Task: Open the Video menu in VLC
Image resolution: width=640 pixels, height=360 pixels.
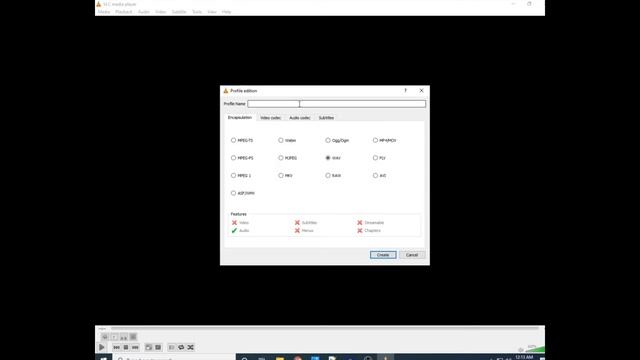Action: [161, 12]
